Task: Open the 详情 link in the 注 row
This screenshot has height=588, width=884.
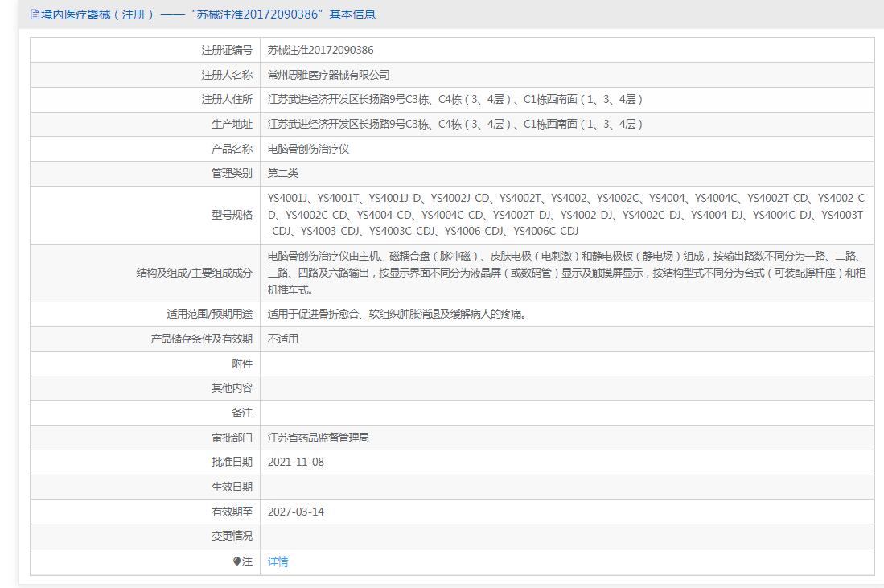Action: tap(278, 561)
